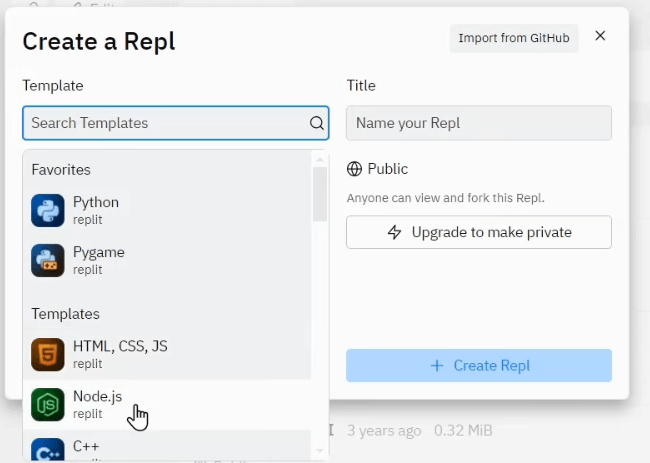The width and height of the screenshot is (650, 463).
Task: Click the template list scroll-down arrow
Action: 320,451
